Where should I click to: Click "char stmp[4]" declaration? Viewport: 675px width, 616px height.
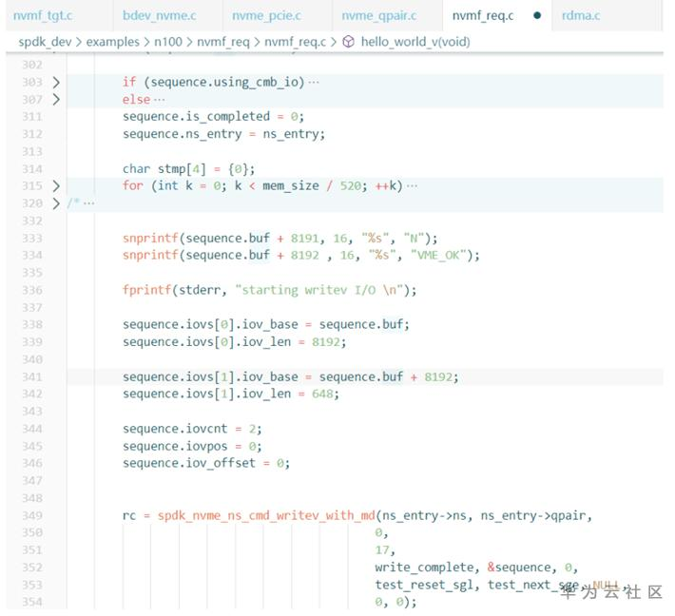pos(164,169)
